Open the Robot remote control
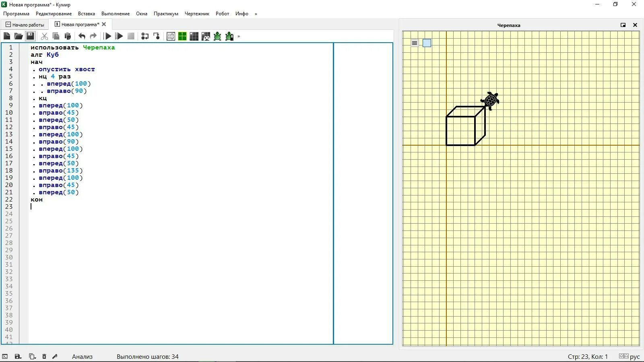This screenshot has height=362, width=644. coord(206,36)
